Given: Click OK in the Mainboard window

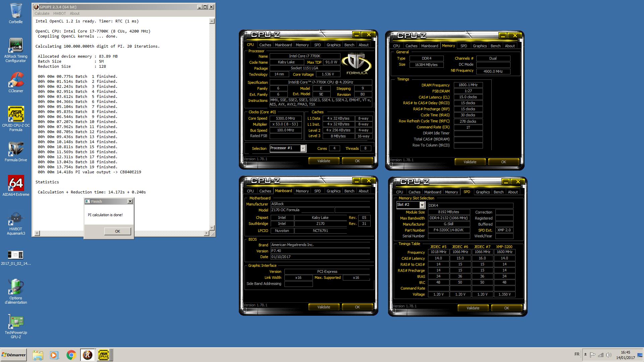Looking at the screenshot, I should click(357, 307).
